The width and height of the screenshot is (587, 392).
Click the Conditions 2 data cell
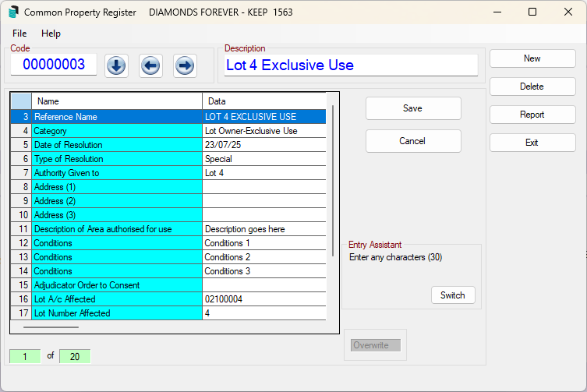(x=264, y=257)
